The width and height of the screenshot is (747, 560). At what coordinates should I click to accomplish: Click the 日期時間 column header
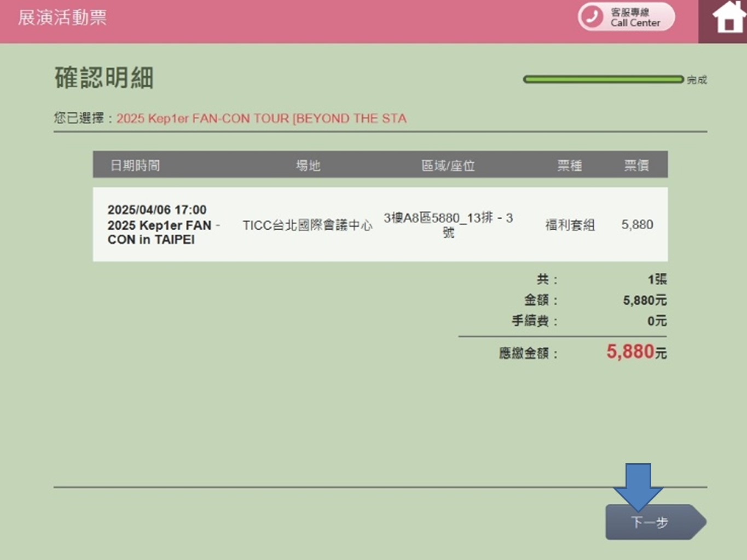coord(135,166)
